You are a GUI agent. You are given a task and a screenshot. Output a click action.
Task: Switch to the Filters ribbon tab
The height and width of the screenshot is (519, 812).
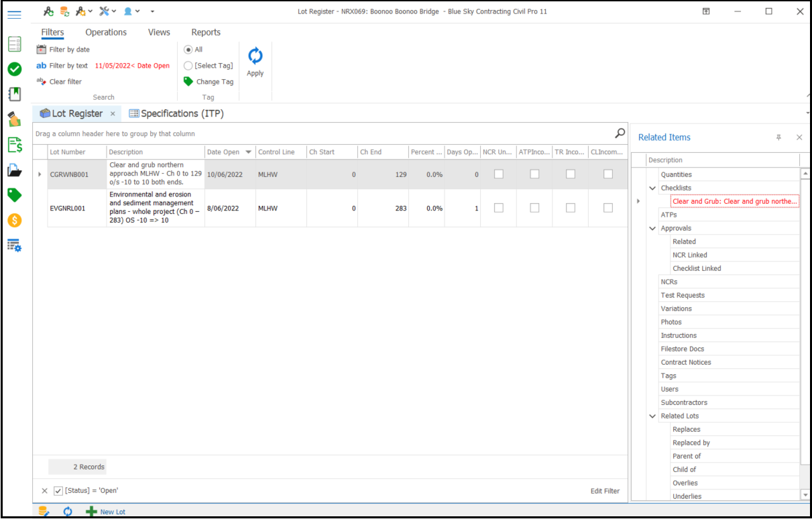[x=52, y=32]
